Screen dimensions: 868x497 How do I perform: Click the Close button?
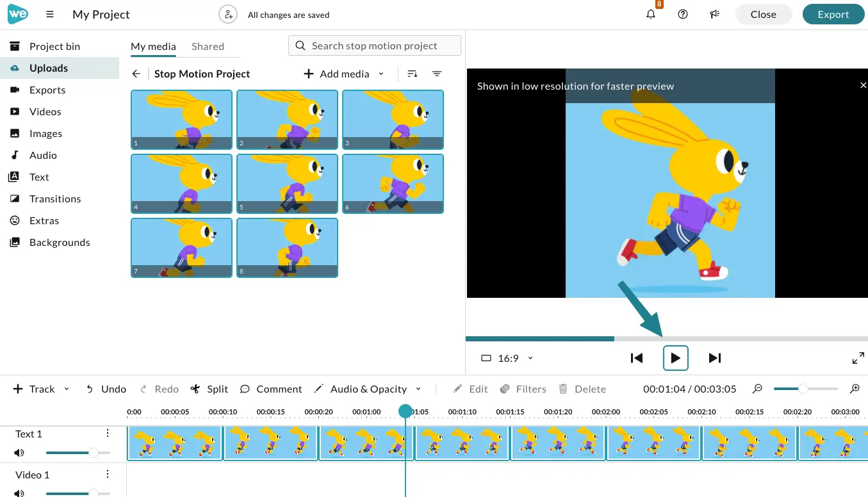763,14
